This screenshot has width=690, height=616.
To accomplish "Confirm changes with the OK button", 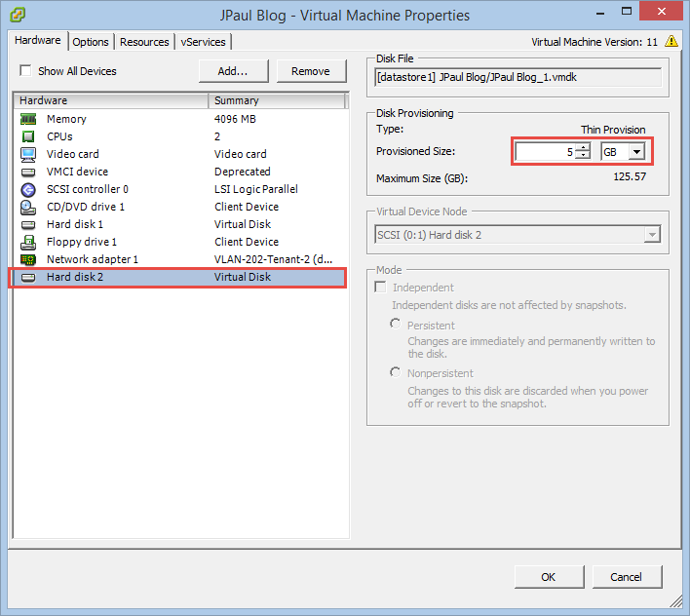I will 549,576.
